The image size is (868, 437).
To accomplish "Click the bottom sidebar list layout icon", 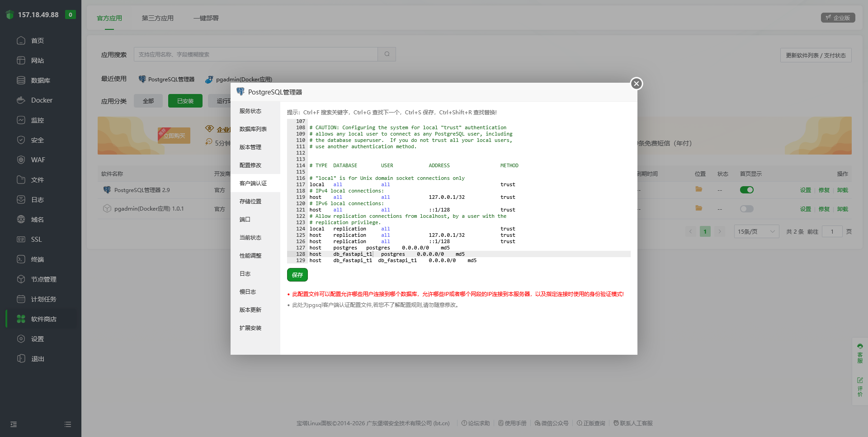I will click(x=68, y=424).
